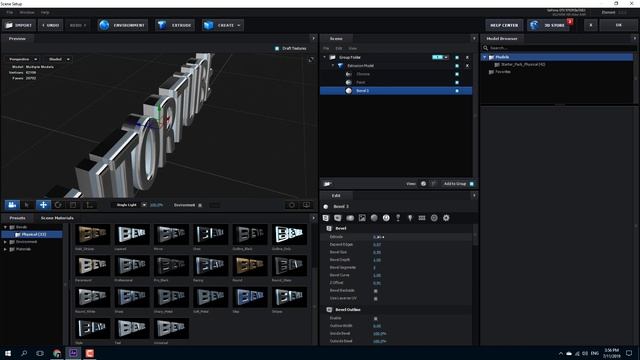Click the Extrude text icon in top toolbar
The image size is (640, 360).
(162, 25)
